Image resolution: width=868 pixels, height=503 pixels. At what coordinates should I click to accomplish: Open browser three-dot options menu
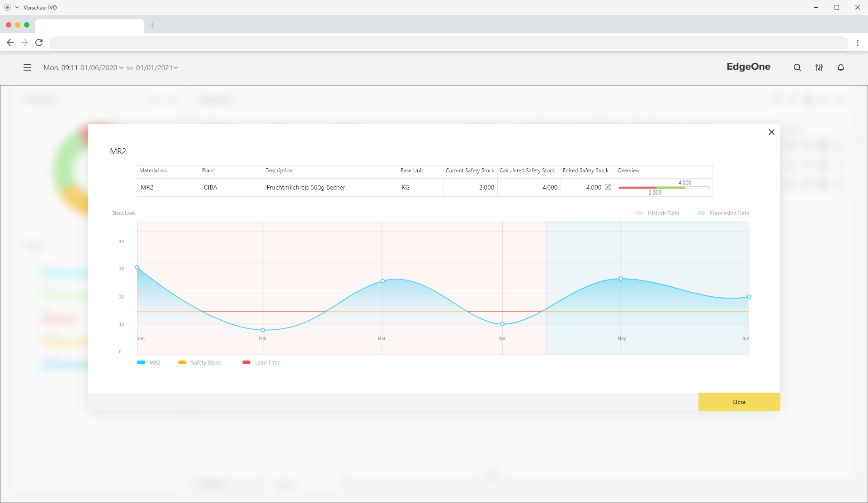858,43
